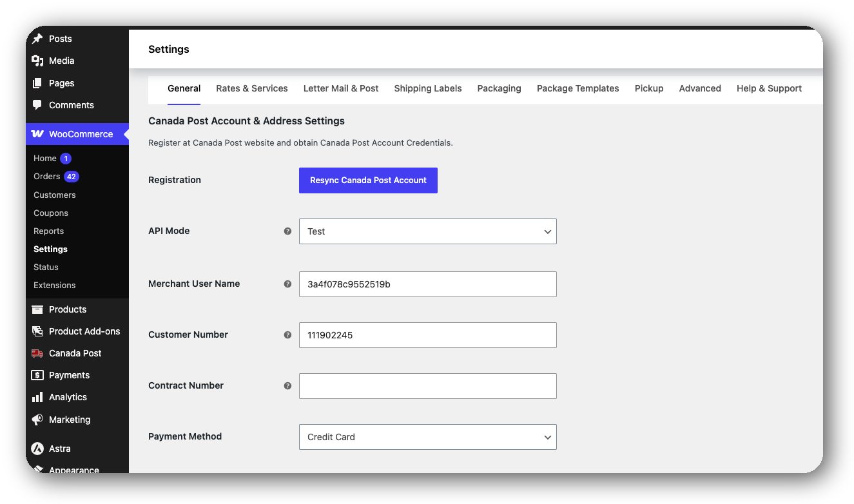Open the Coupons submenu link
Screen dimensions: 854x504
[x=51, y=213]
